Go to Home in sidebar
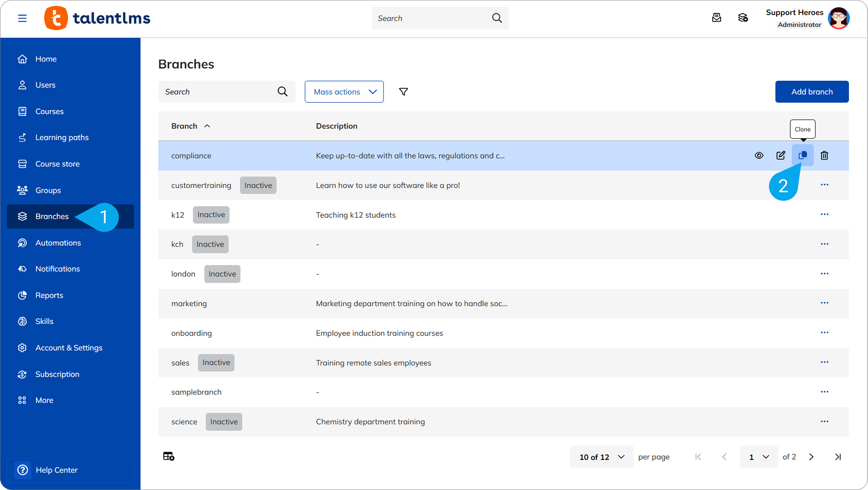This screenshot has height=490, width=868. pyautogui.click(x=70, y=59)
